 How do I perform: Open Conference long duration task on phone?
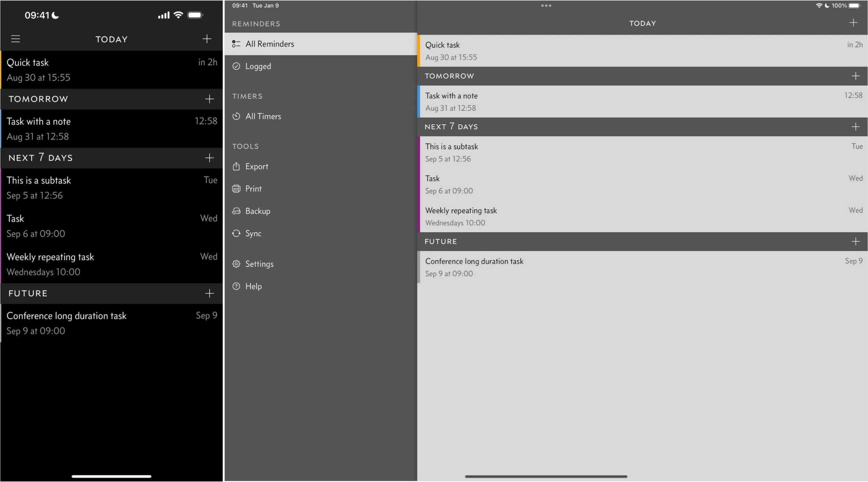(x=111, y=323)
